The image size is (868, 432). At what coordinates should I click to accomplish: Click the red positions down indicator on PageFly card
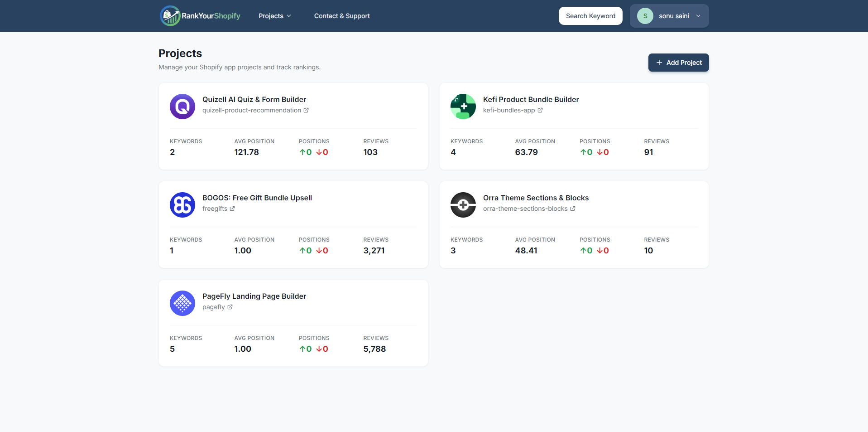(322, 349)
